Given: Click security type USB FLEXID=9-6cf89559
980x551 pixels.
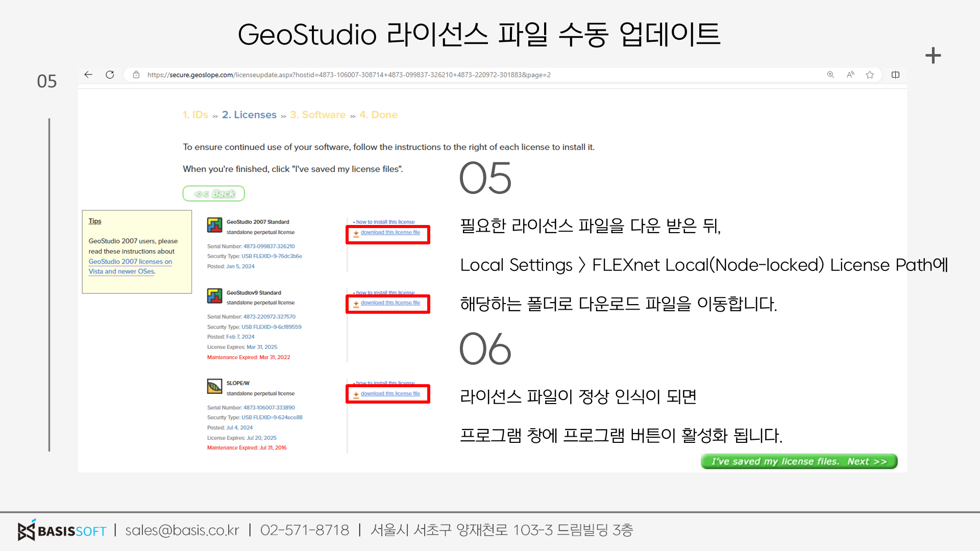Looking at the screenshot, I should pos(272,327).
